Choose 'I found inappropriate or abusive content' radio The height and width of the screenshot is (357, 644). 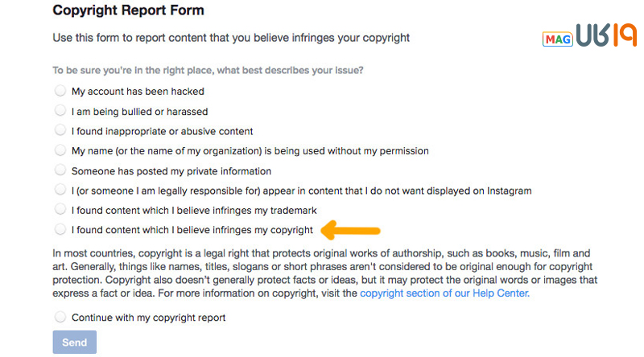(x=60, y=130)
